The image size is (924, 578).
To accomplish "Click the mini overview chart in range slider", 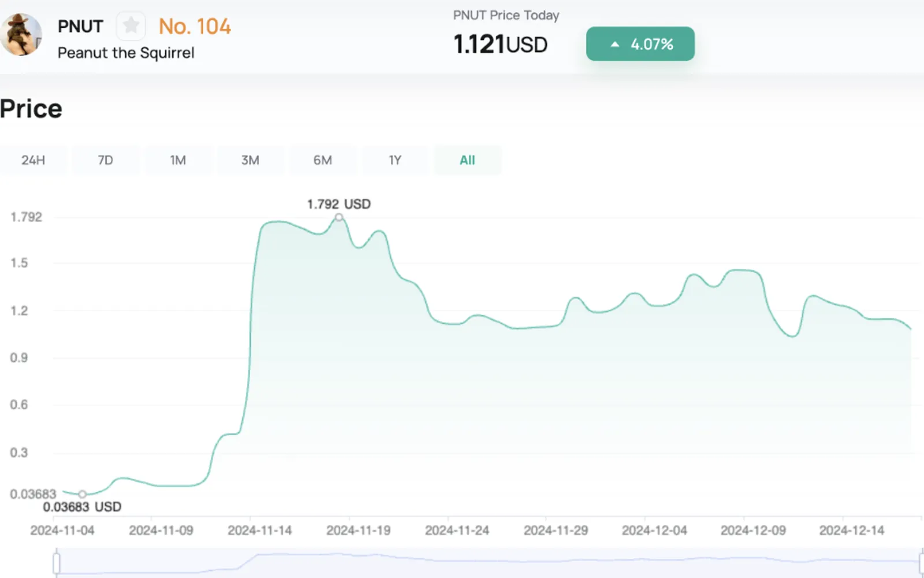I will [489, 563].
